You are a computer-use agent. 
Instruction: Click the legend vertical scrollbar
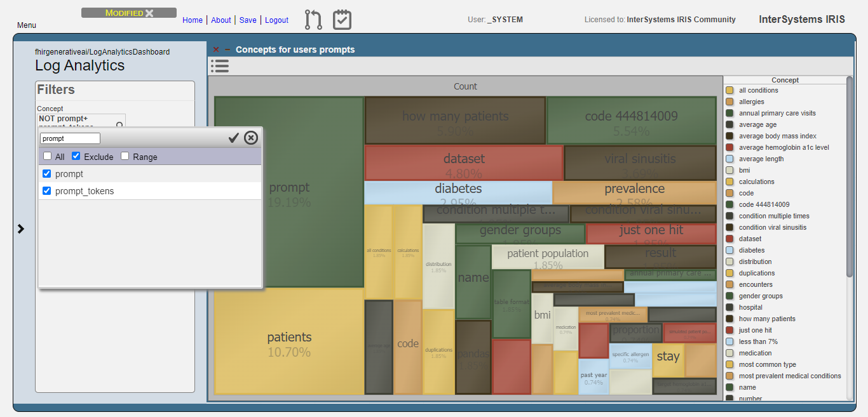(x=850, y=176)
